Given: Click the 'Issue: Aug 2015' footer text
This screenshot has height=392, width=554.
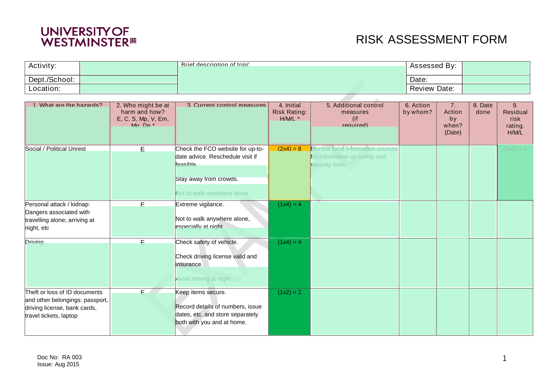Looking at the screenshot, I should coord(58,364).
